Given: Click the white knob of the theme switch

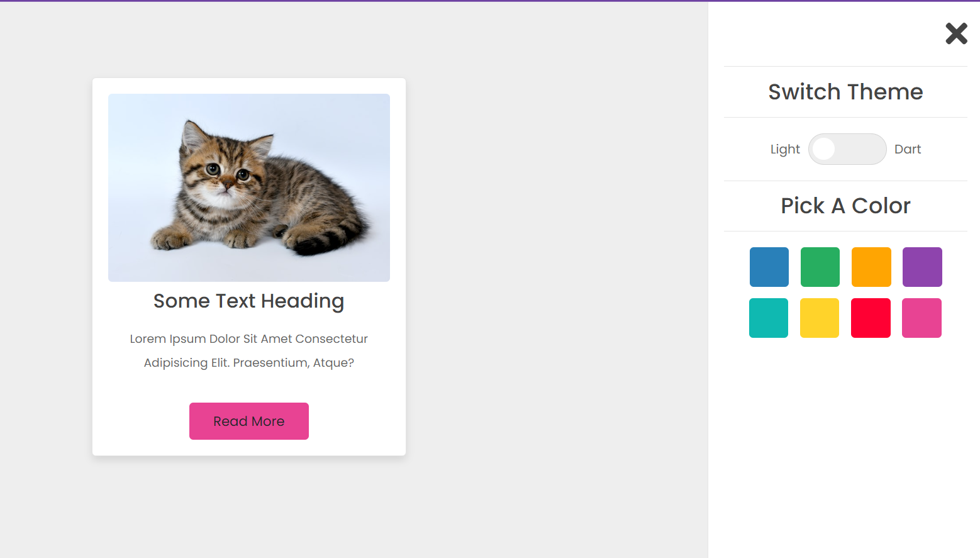Looking at the screenshot, I should coord(823,149).
